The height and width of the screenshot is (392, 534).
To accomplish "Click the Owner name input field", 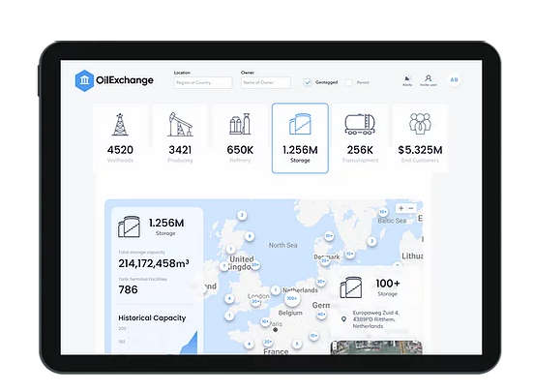I will [x=266, y=82].
